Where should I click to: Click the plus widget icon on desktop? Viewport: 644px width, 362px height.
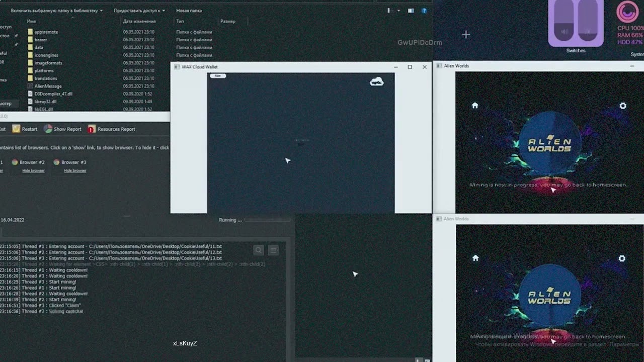466,34
